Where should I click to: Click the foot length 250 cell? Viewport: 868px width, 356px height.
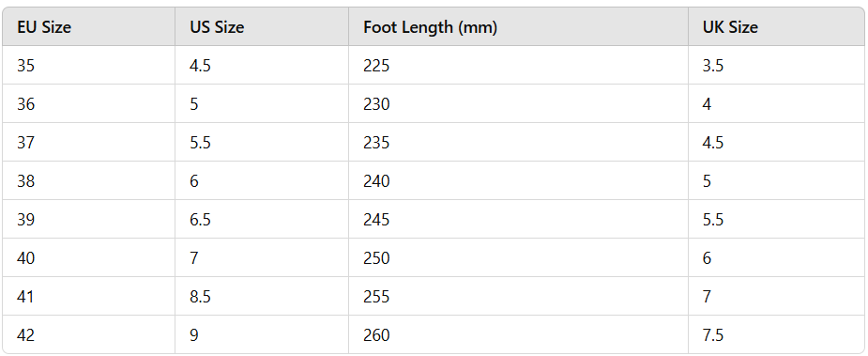[518, 258]
